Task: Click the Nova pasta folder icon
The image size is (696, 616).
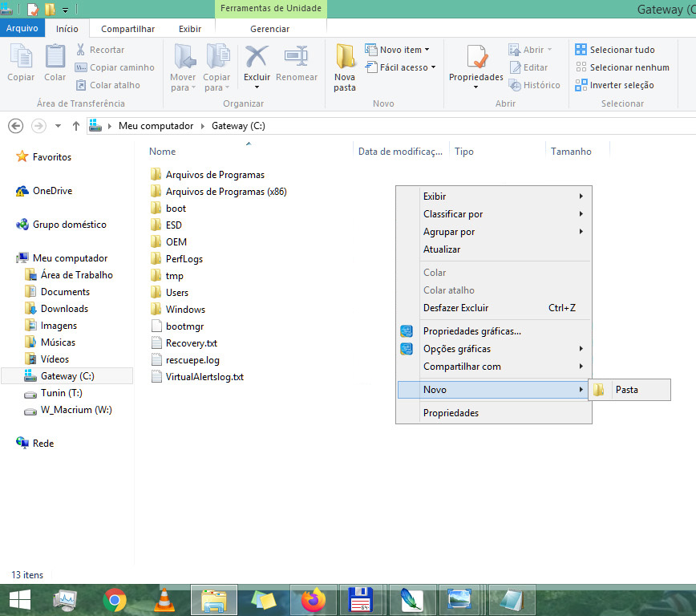Action: pyautogui.click(x=345, y=59)
